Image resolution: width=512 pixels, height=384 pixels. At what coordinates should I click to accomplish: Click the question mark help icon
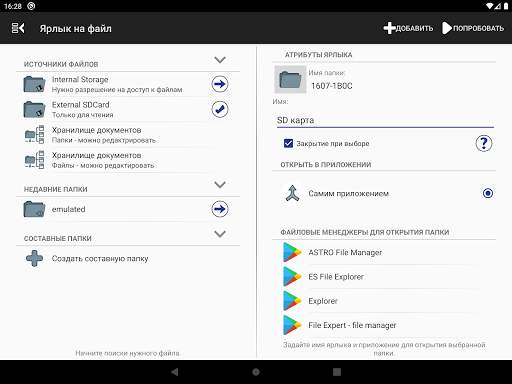coord(484,143)
